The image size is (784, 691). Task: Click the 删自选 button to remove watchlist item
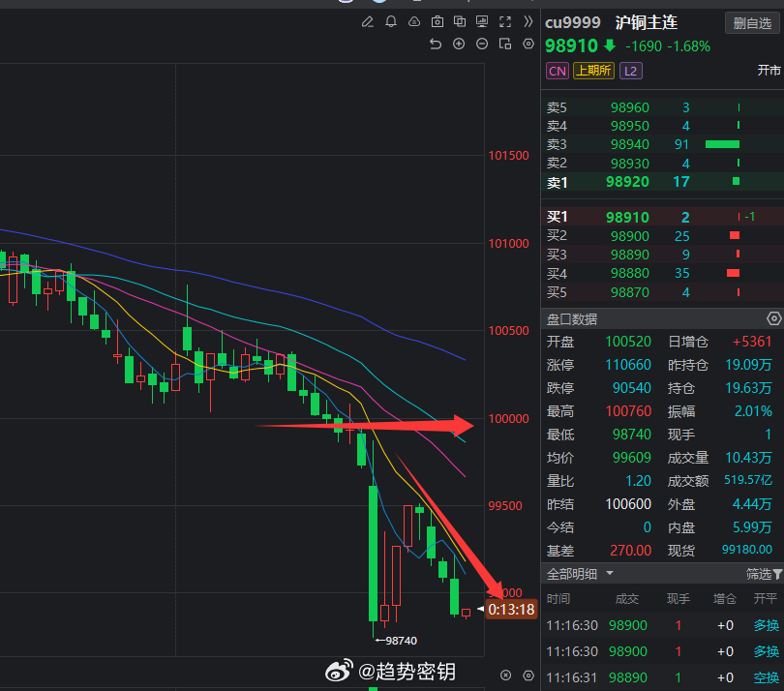click(x=752, y=22)
